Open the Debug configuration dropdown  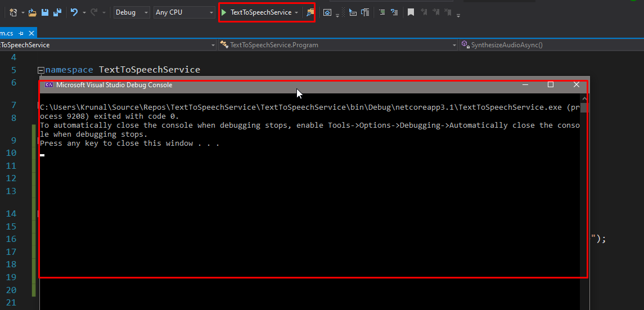click(x=132, y=12)
